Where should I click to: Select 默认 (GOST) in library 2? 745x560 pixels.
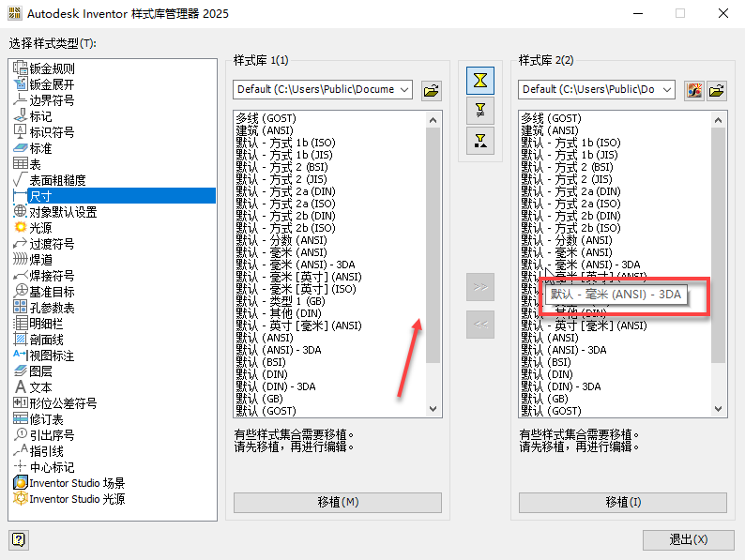click(x=551, y=411)
